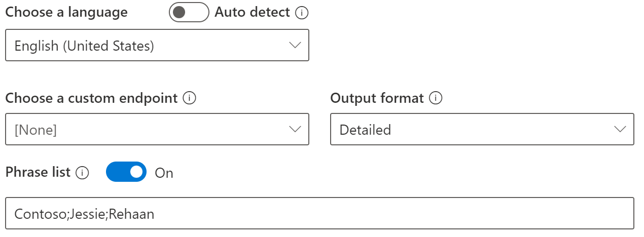Click the "Choose a language" label

point(66,12)
